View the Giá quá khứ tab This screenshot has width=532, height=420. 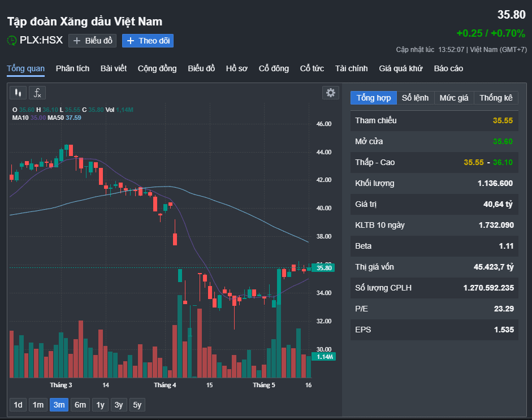(x=401, y=68)
